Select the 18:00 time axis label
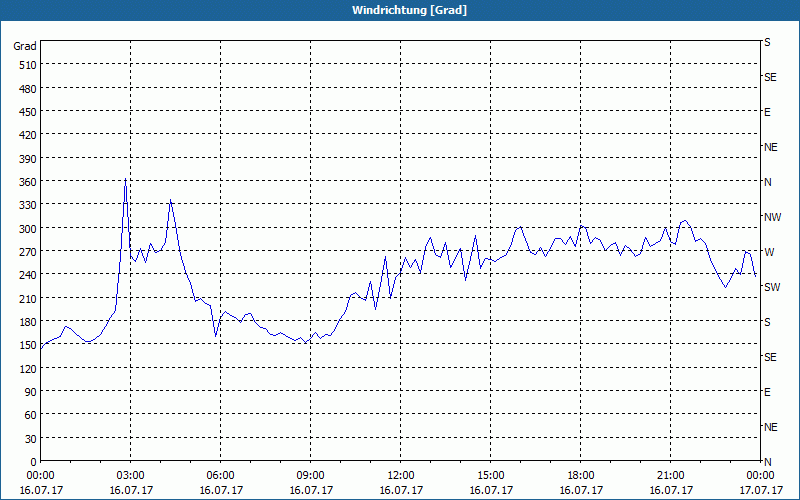This screenshot has height=500, width=800. click(x=581, y=476)
